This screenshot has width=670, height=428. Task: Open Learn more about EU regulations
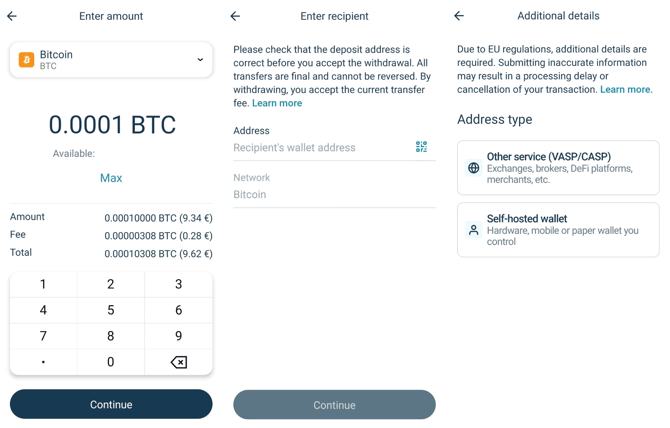[x=626, y=89]
